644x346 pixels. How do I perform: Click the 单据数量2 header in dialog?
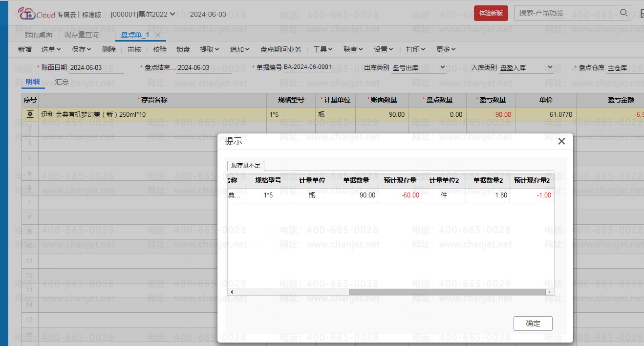click(x=488, y=180)
